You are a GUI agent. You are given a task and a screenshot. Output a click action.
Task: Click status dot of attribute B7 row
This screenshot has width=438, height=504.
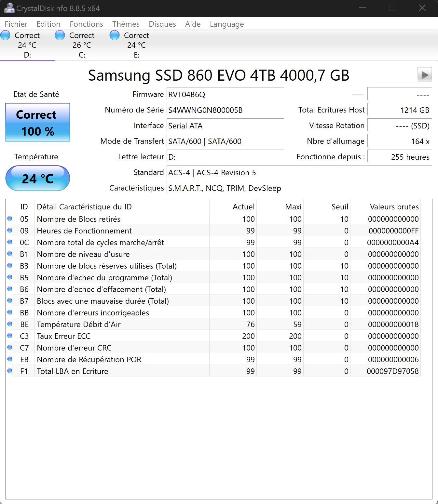10,300
